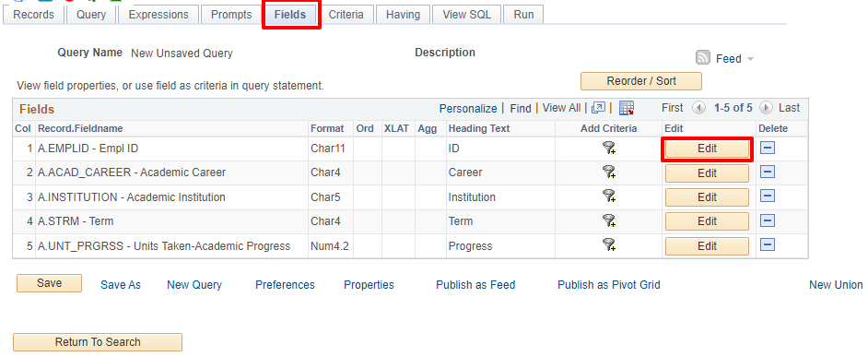The image size is (868, 357).
Task: Download the fields grid to spreadsheet
Action: [626, 108]
